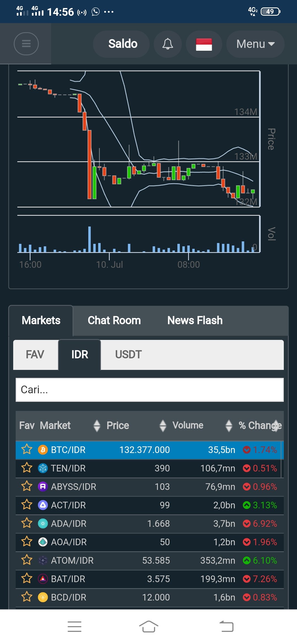The width and height of the screenshot is (297, 644).
Task: Click the ABYSS coin icon
Action: point(43,487)
